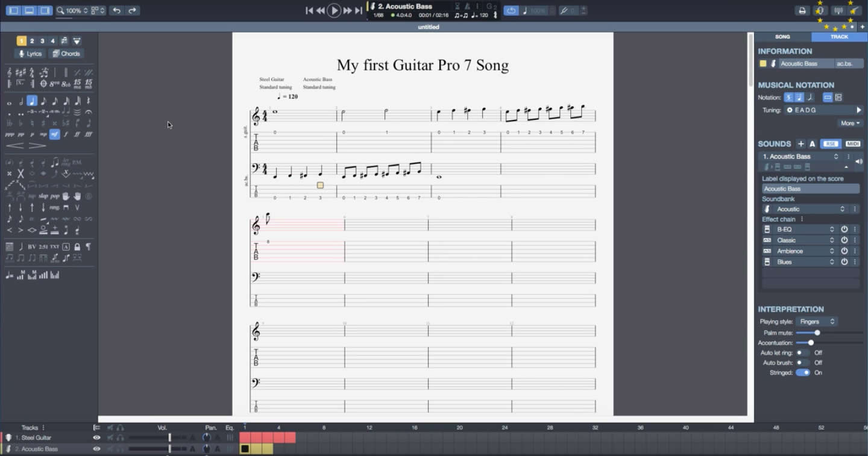Play the song
Screen dimensions: 868x456
coord(333,10)
